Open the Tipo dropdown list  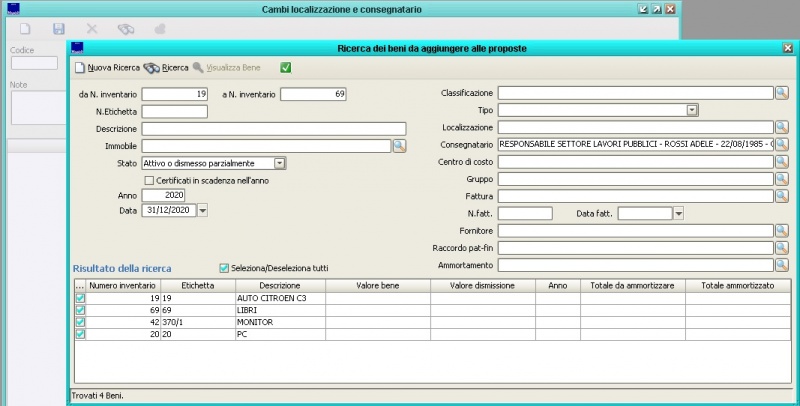pyautogui.click(x=691, y=110)
